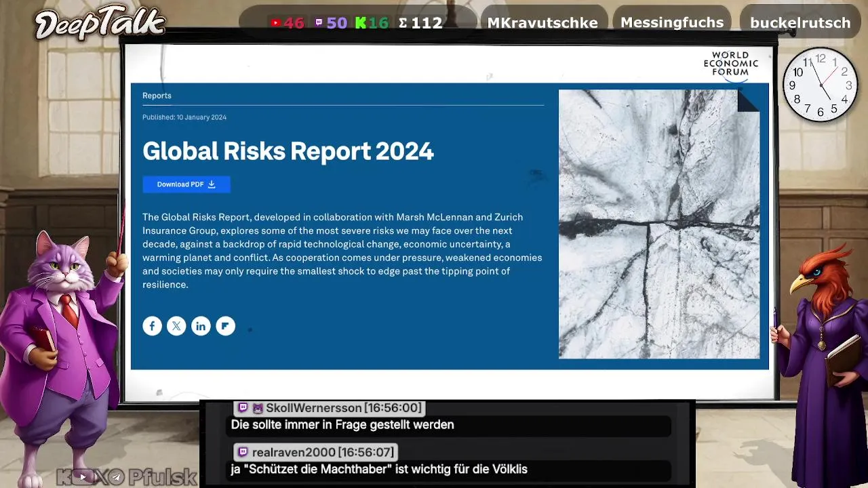The image size is (868, 488).
Task: Click the report description paragraph
Action: 342,251
